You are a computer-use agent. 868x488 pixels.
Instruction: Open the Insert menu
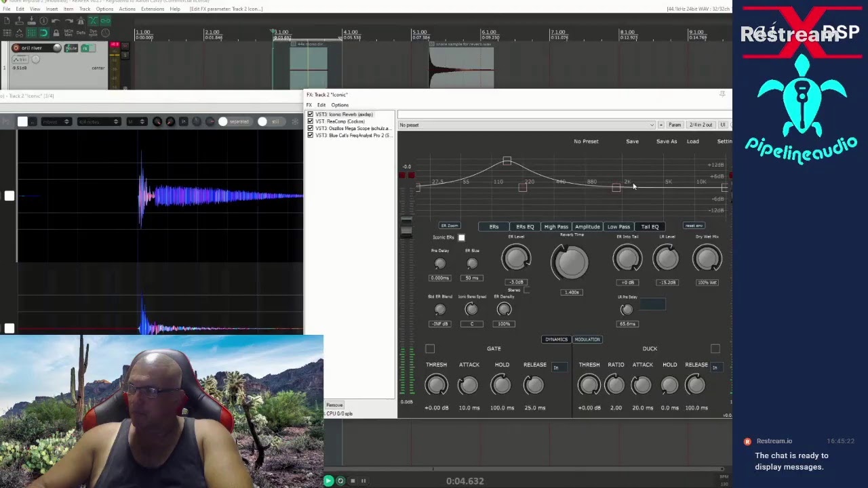pyautogui.click(x=52, y=9)
